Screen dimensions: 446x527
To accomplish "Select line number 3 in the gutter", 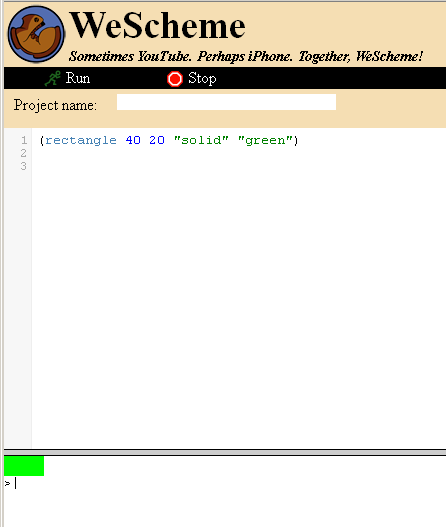I will (x=24, y=166).
